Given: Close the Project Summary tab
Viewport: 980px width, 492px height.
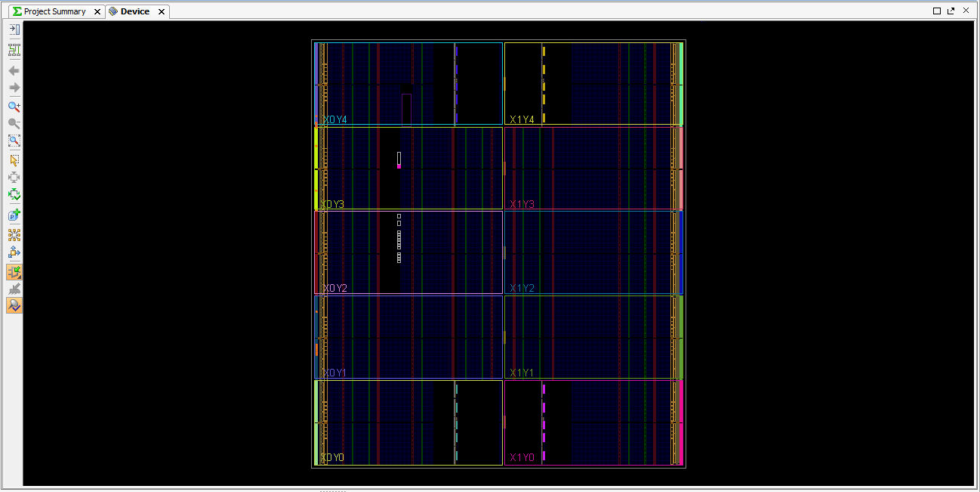Looking at the screenshot, I should (x=96, y=12).
